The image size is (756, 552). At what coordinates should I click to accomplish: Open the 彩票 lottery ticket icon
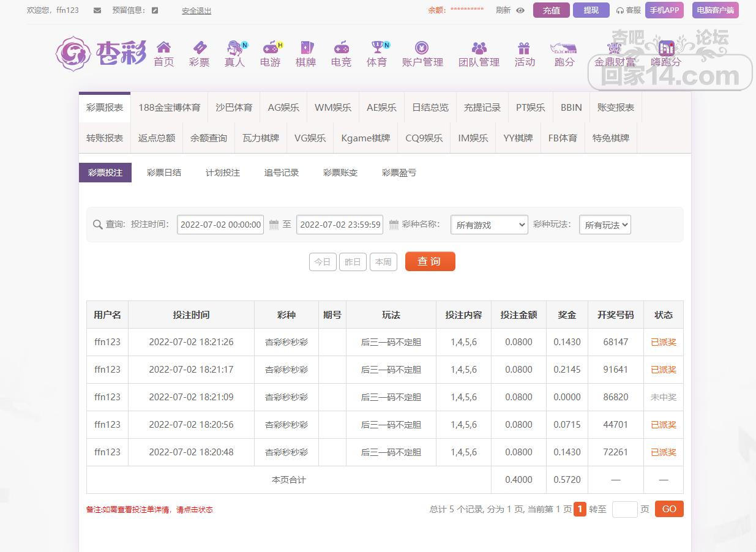click(x=200, y=48)
